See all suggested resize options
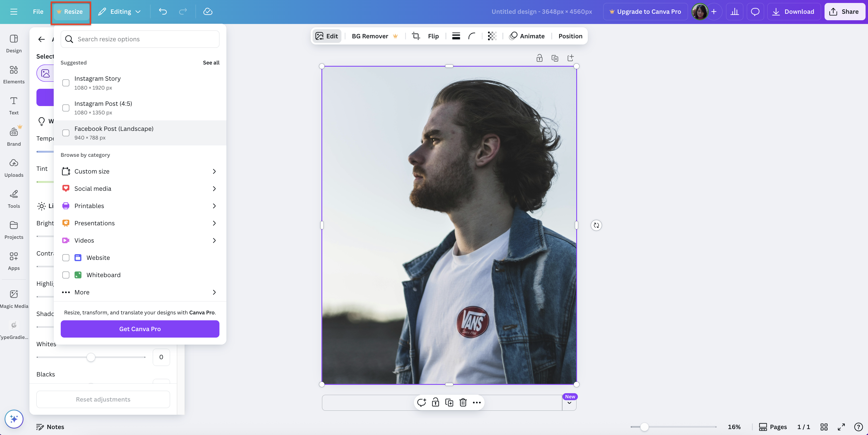 point(211,62)
